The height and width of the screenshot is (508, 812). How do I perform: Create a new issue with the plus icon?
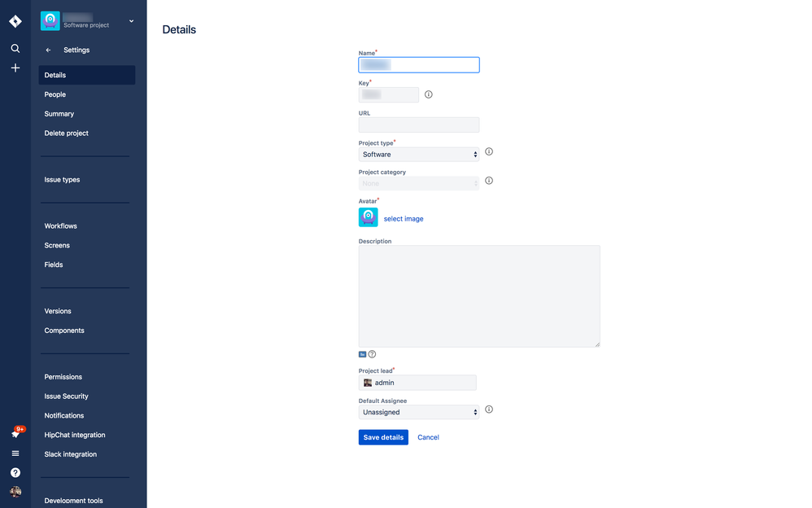click(15, 68)
